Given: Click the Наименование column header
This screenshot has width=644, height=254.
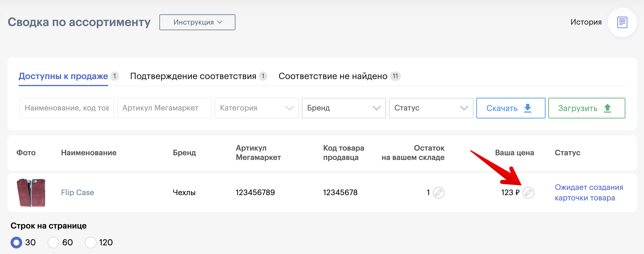Looking at the screenshot, I should [89, 153].
